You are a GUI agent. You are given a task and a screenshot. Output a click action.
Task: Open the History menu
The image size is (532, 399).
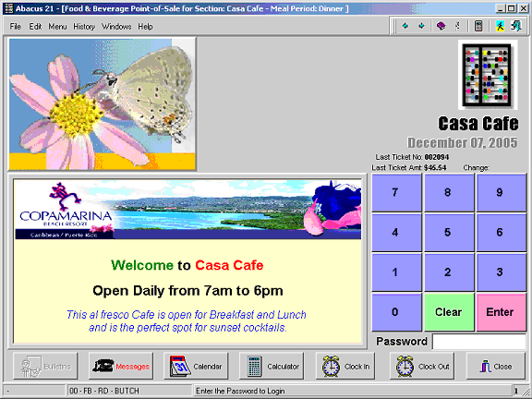coord(84,27)
